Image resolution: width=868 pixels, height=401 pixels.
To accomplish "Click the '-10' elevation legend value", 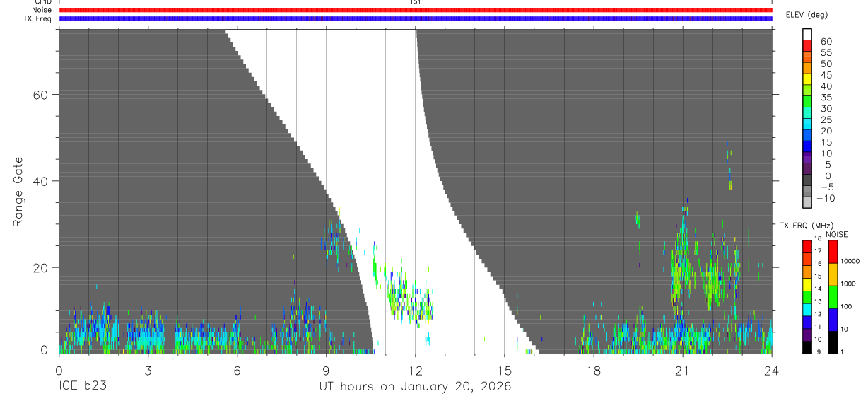I will [x=826, y=199].
